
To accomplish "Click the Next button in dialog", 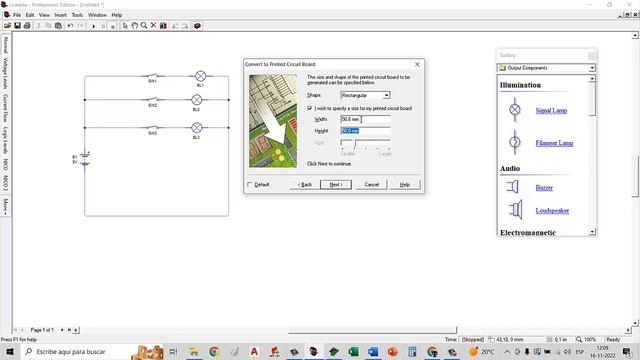I will [x=336, y=184].
